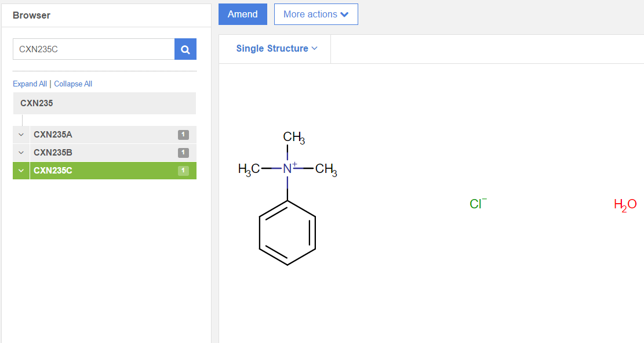This screenshot has height=343, width=644.
Task: Click the CXN235B count badge
Action: [183, 153]
